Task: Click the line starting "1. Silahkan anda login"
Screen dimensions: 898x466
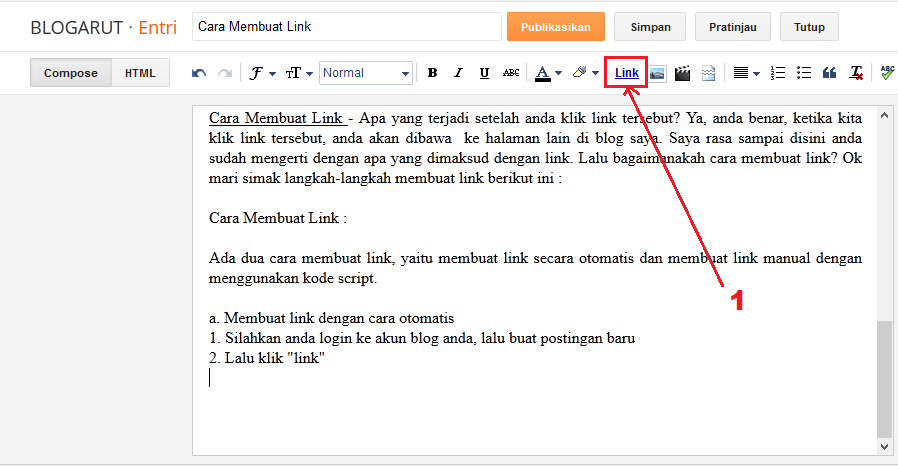Action: [x=422, y=338]
